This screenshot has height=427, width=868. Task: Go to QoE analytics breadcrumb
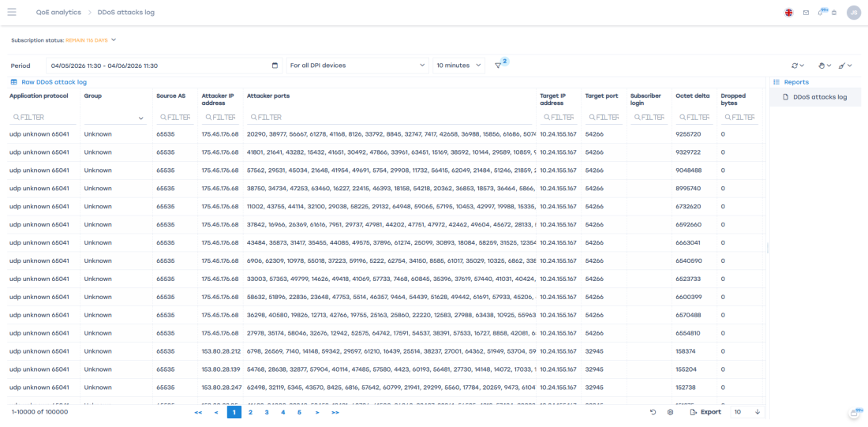(58, 12)
